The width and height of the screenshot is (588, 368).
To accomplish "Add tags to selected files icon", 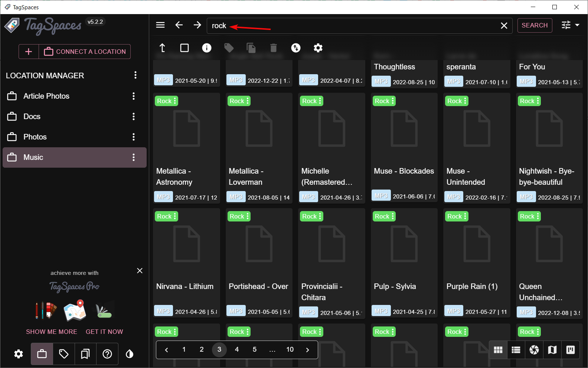I will [x=229, y=48].
